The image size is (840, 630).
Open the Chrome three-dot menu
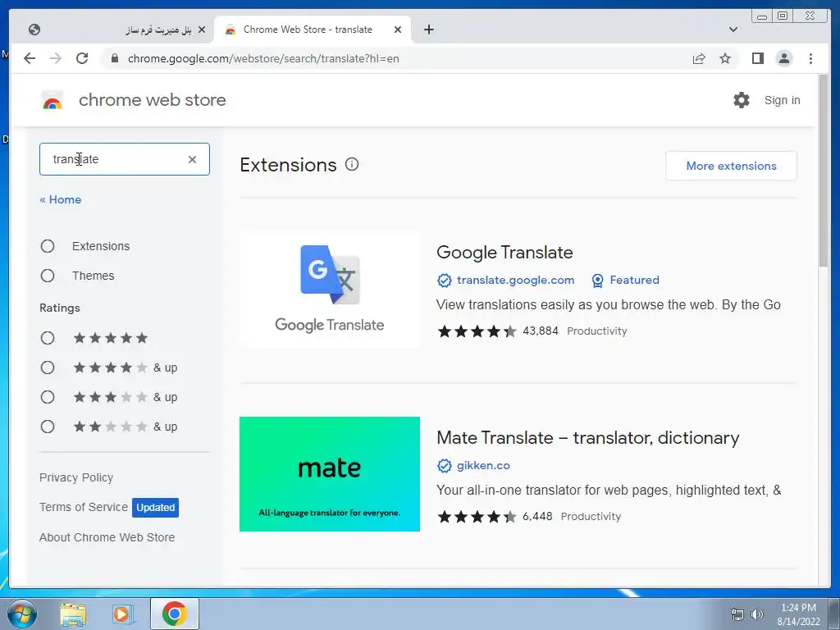click(810, 58)
